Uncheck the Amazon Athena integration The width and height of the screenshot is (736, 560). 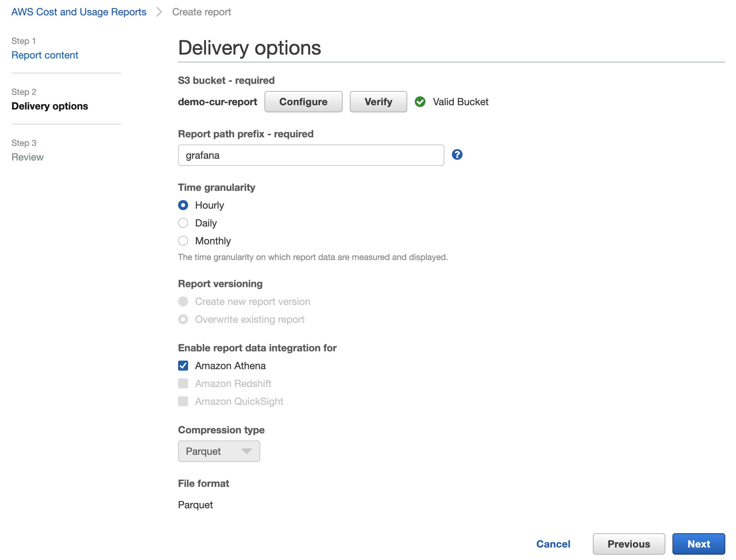(183, 366)
